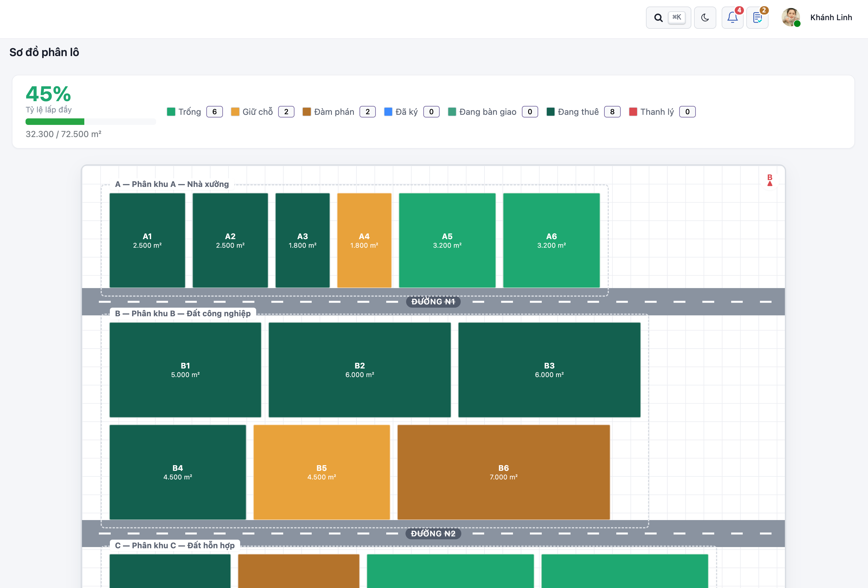Click the Đã ký blue legend swatch
This screenshot has height=588, width=868.
pos(388,112)
